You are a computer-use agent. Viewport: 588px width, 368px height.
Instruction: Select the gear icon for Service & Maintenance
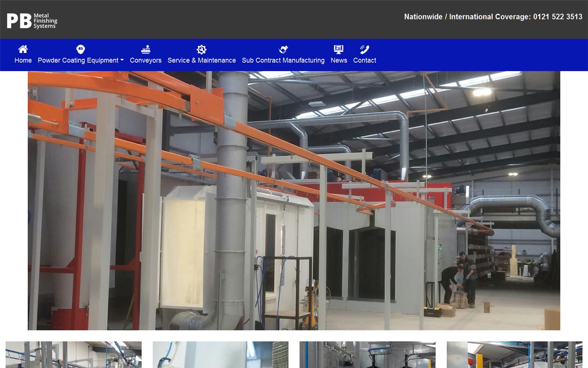click(x=202, y=49)
